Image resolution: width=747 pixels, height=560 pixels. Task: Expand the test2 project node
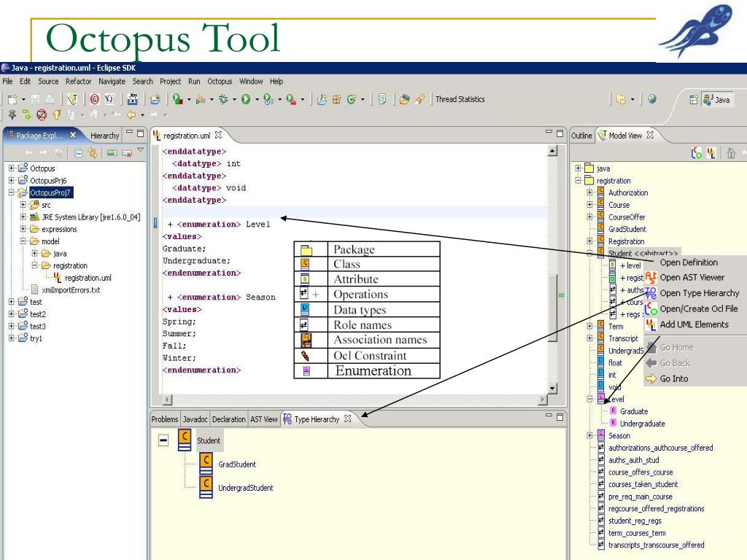click(x=12, y=314)
